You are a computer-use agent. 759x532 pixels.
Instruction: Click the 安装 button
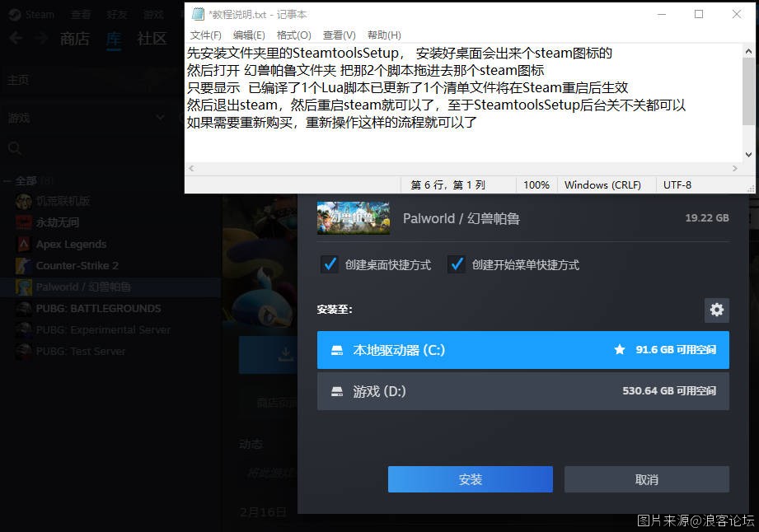click(470, 479)
